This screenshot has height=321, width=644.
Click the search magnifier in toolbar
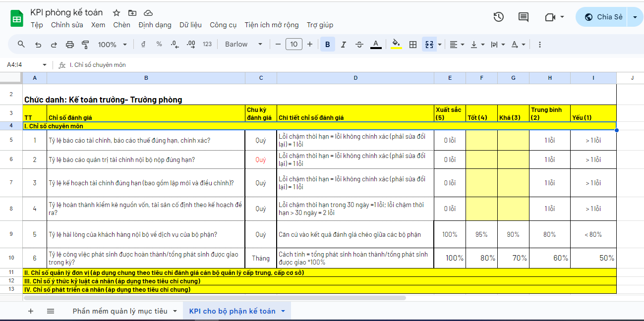click(x=21, y=45)
